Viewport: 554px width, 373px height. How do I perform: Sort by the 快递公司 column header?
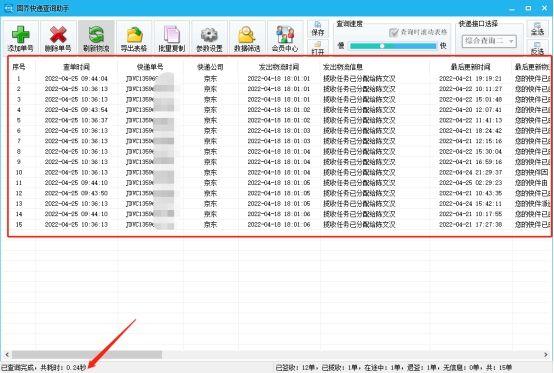pyautogui.click(x=210, y=67)
